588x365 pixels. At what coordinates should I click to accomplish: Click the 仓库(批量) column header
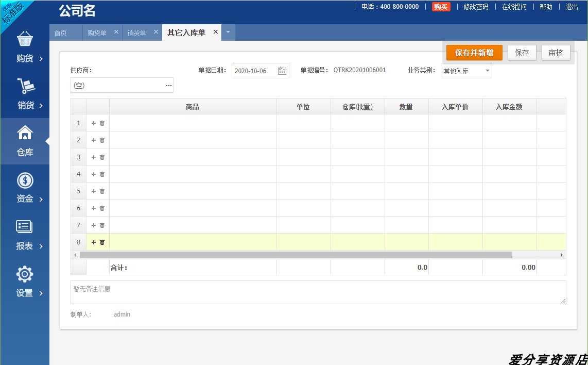(357, 107)
